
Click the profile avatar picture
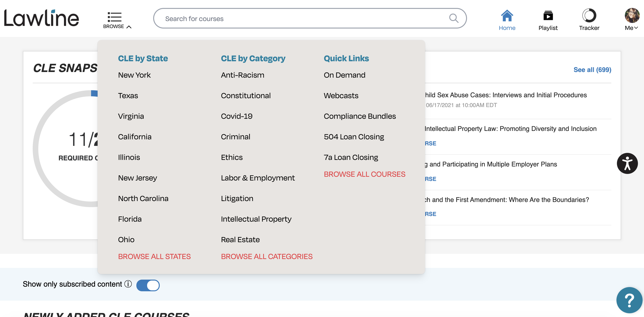[632, 15]
